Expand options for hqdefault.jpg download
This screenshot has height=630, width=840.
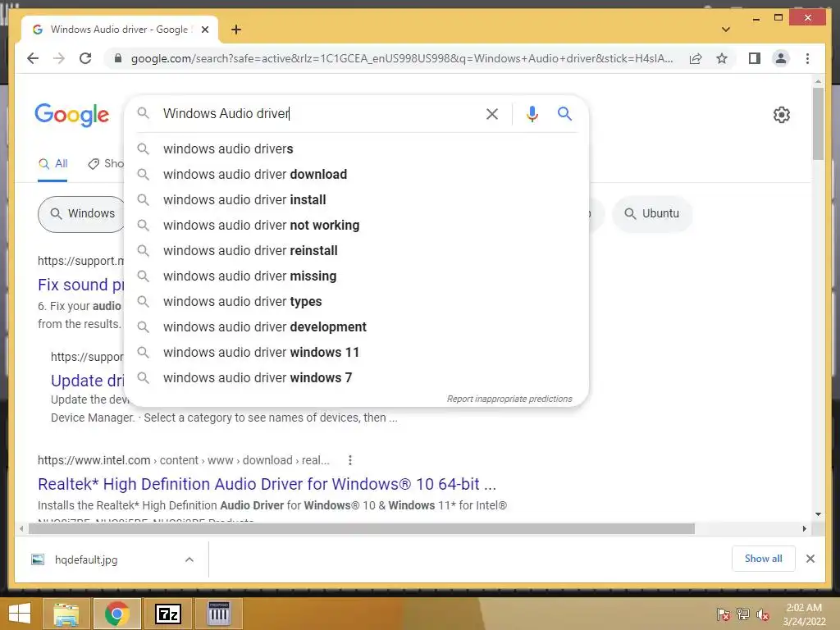[x=189, y=559]
